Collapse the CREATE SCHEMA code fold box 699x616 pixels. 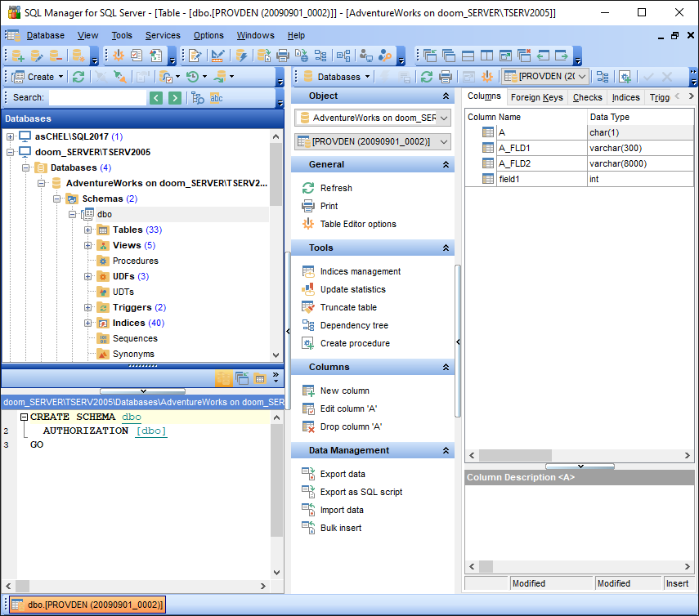[24, 417]
